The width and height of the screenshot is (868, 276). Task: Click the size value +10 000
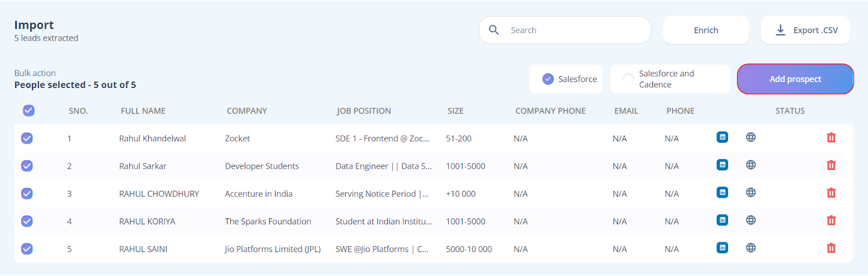461,194
